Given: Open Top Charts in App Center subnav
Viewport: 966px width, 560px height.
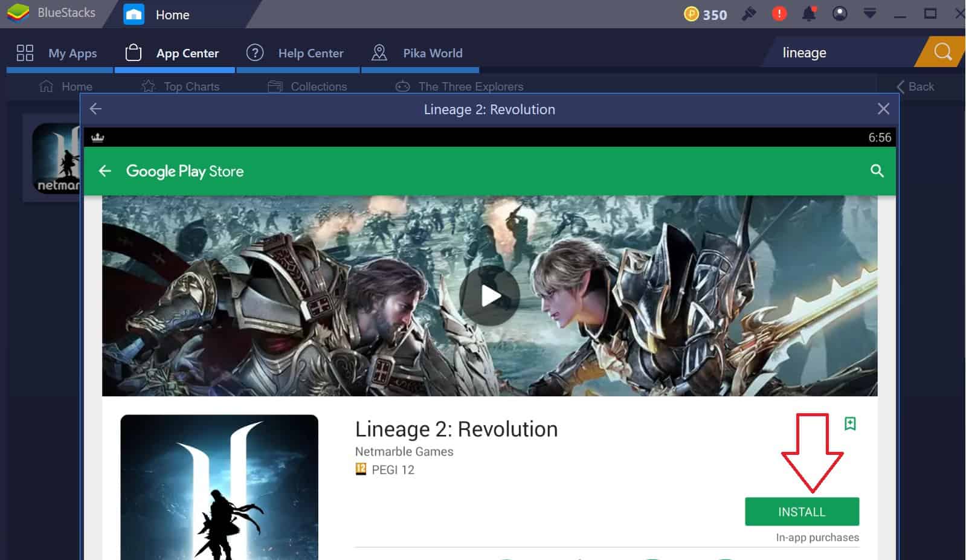Looking at the screenshot, I should (x=181, y=86).
